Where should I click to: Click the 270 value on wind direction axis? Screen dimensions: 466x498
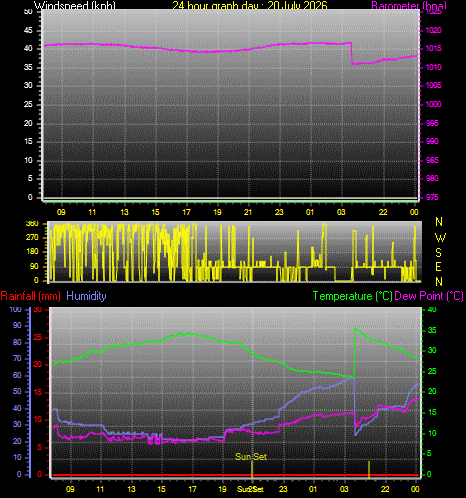click(x=32, y=238)
